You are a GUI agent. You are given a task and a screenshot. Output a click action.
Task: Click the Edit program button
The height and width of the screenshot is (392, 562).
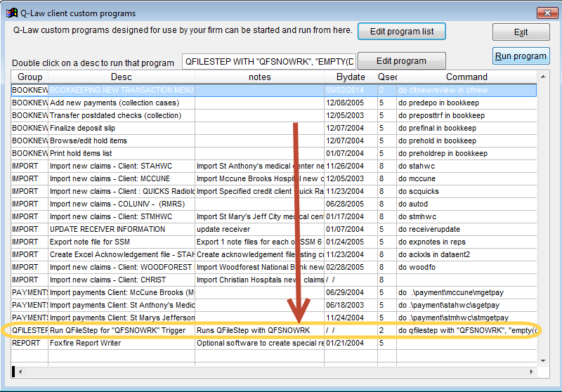click(401, 61)
